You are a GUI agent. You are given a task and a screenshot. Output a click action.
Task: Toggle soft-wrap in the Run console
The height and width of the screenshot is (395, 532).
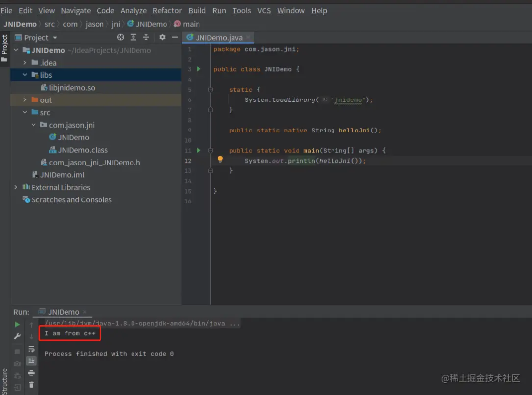[31, 348]
